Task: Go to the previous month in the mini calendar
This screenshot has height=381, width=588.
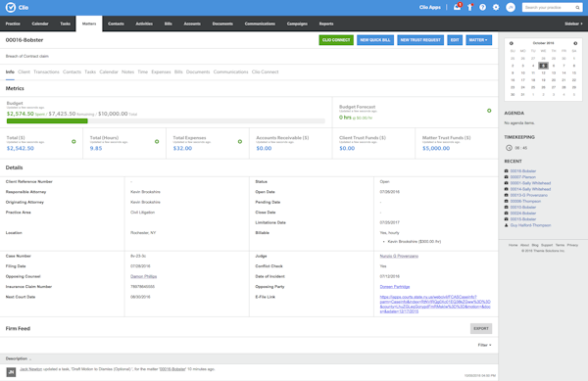Action: click(512, 43)
